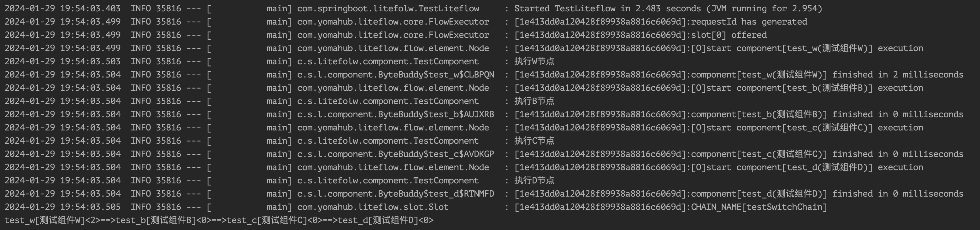Click the ByteBuddy$test_c$AVDKGP logger name
This screenshot has width=980, height=230.
click(x=395, y=154)
